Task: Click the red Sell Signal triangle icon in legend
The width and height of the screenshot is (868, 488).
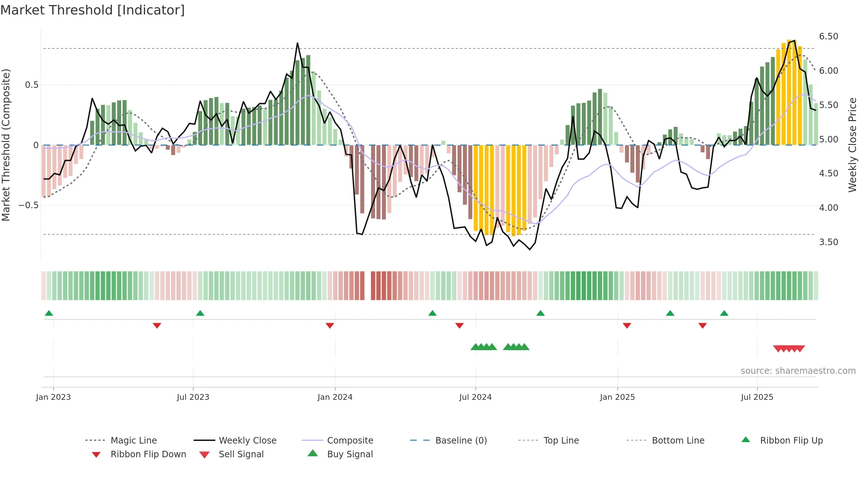Action: (x=204, y=455)
